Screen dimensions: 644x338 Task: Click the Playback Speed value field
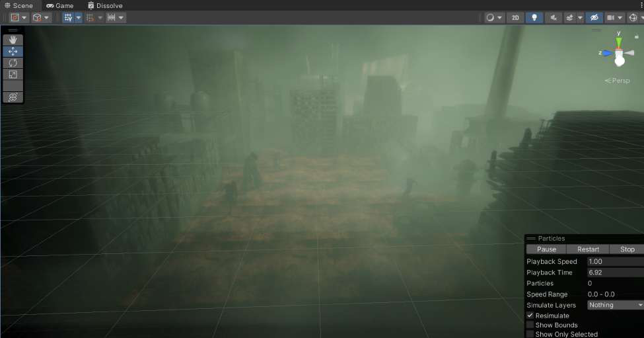coord(615,261)
